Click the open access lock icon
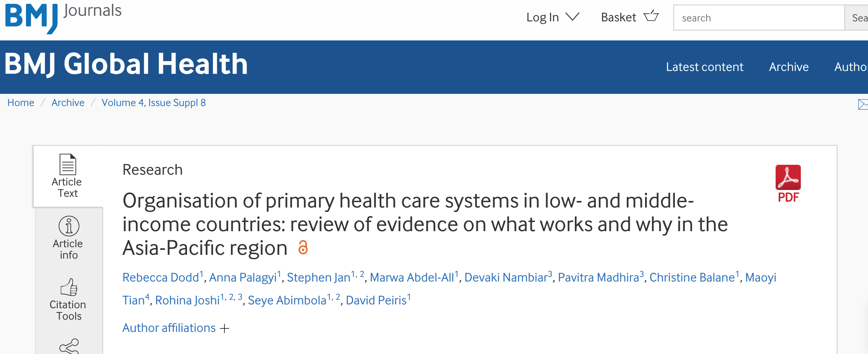Viewport: 868px width, 354px height. (x=303, y=248)
